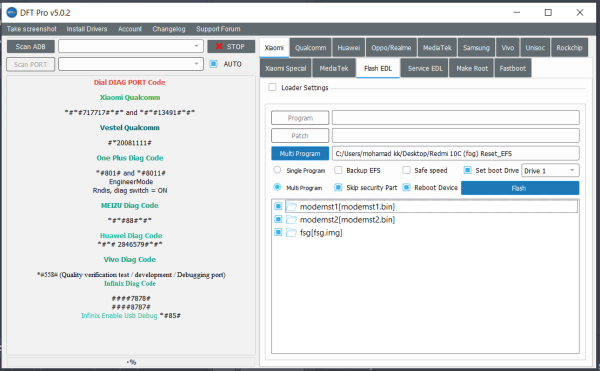
Task: Uncheck Skip security Part
Action: (338, 187)
